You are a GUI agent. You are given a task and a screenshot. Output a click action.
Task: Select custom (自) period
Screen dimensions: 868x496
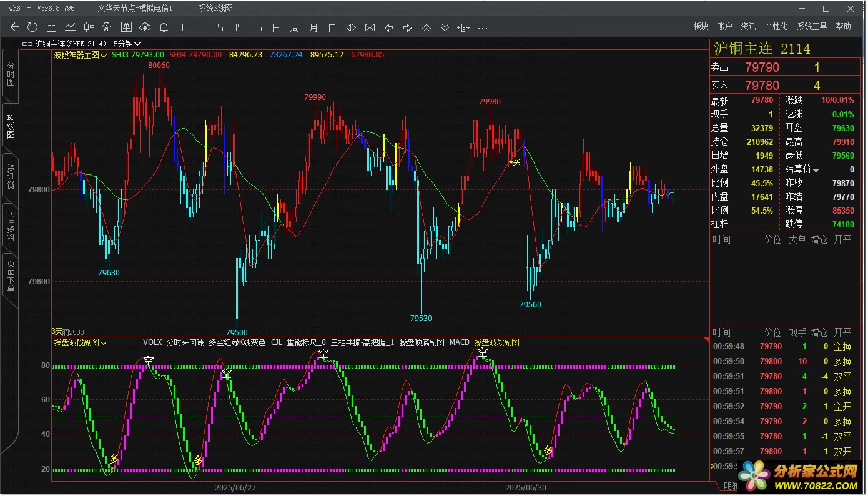click(x=332, y=27)
